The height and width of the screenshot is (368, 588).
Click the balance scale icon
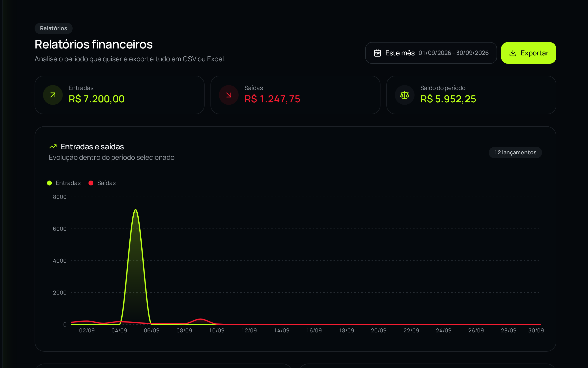pyautogui.click(x=405, y=95)
